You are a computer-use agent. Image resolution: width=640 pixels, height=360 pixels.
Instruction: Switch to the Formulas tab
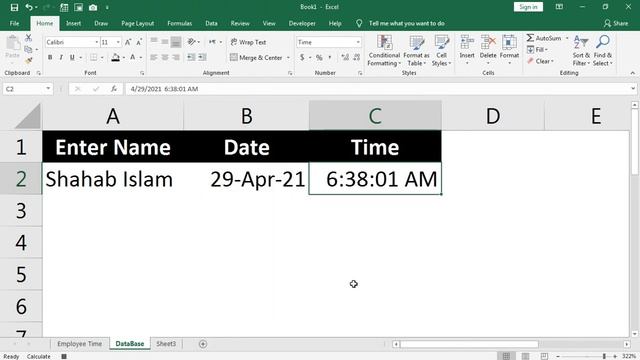click(180, 24)
